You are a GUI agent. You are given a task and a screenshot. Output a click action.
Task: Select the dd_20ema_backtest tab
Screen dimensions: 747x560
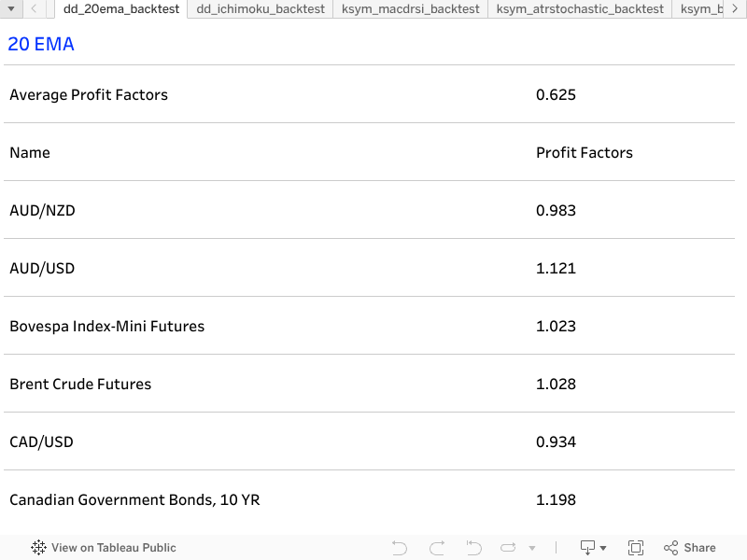pos(121,8)
